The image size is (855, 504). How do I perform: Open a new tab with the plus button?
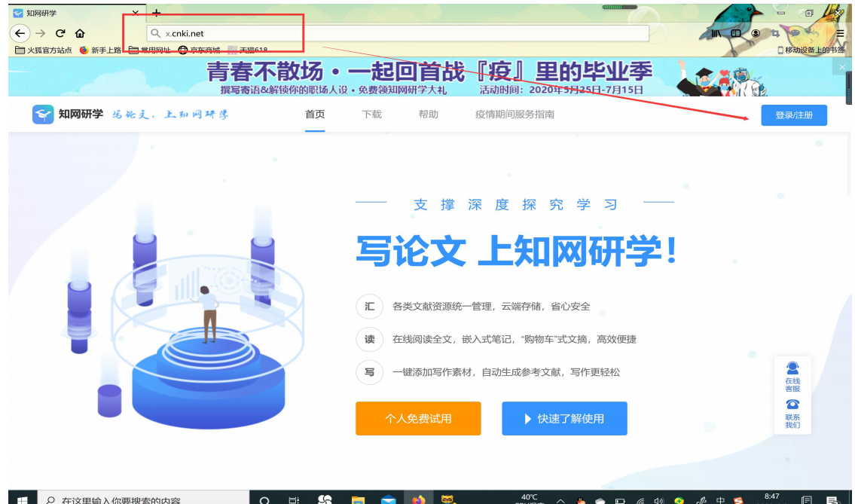pyautogui.click(x=157, y=13)
